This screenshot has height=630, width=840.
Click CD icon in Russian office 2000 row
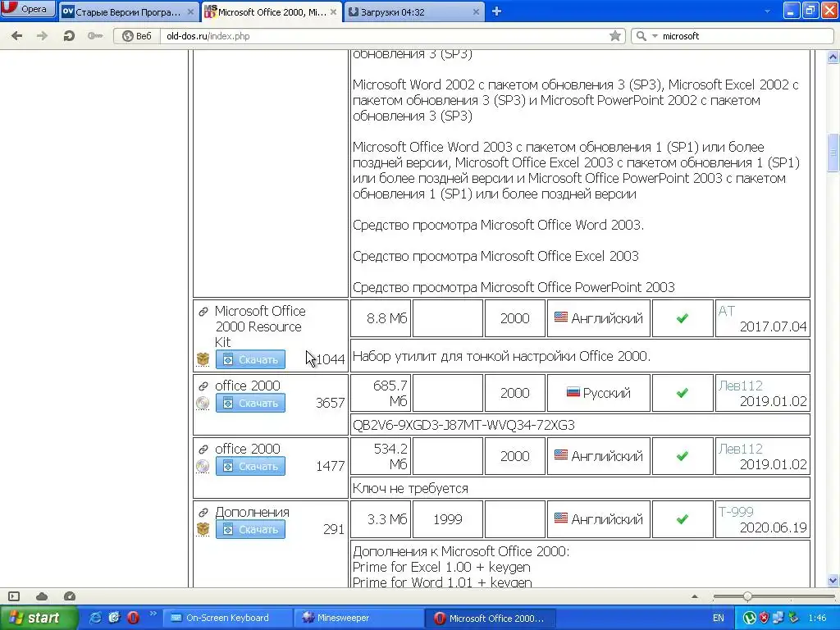[203, 403]
